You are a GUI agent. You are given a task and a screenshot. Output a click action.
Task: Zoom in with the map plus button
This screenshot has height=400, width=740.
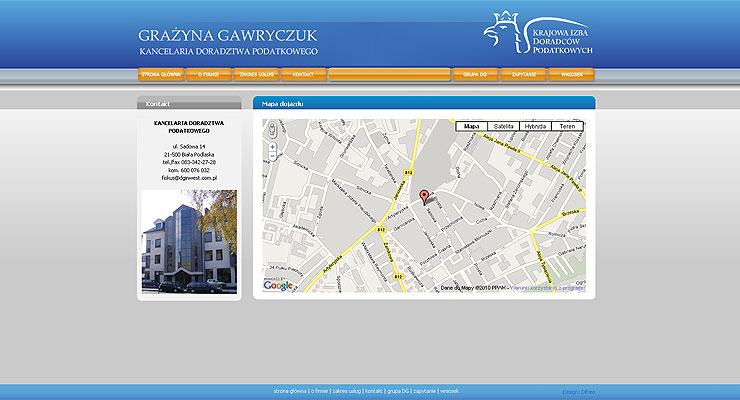coord(273,147)
